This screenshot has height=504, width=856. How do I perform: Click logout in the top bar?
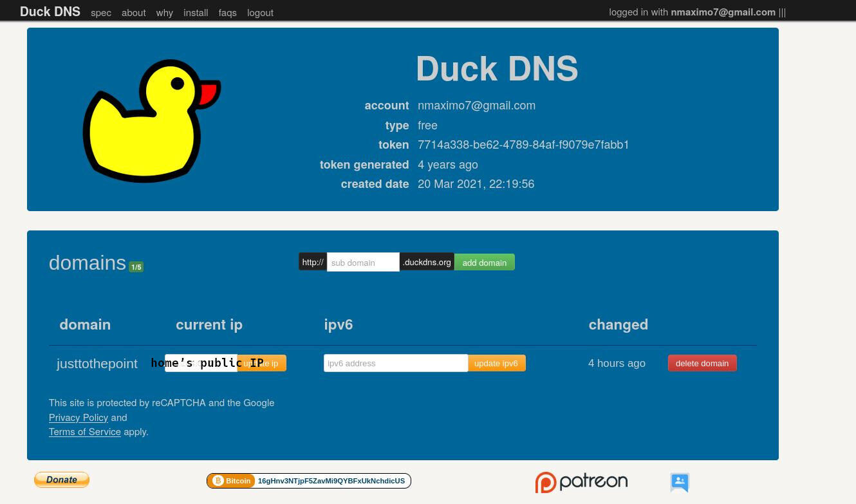260,13
